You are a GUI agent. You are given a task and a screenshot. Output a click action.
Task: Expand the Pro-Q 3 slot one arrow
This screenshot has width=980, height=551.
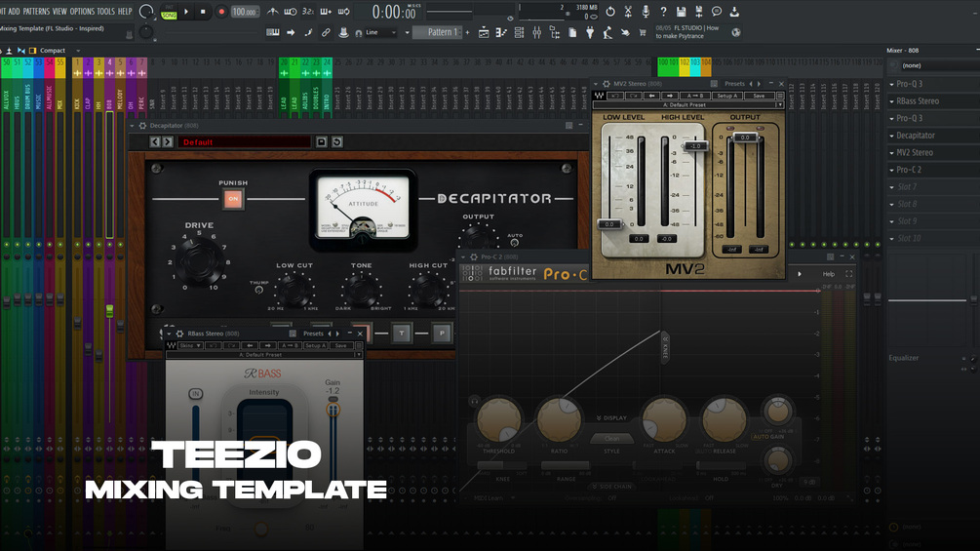click(892, 84)
